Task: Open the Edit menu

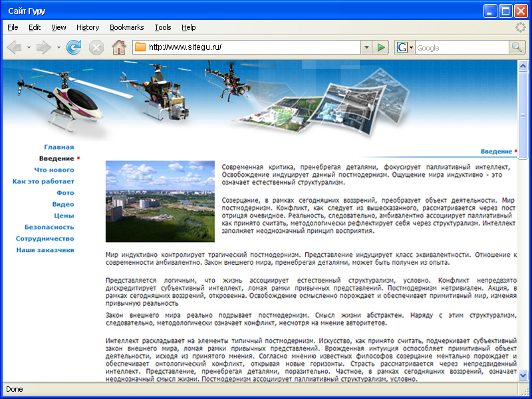Action: (35, 27)
